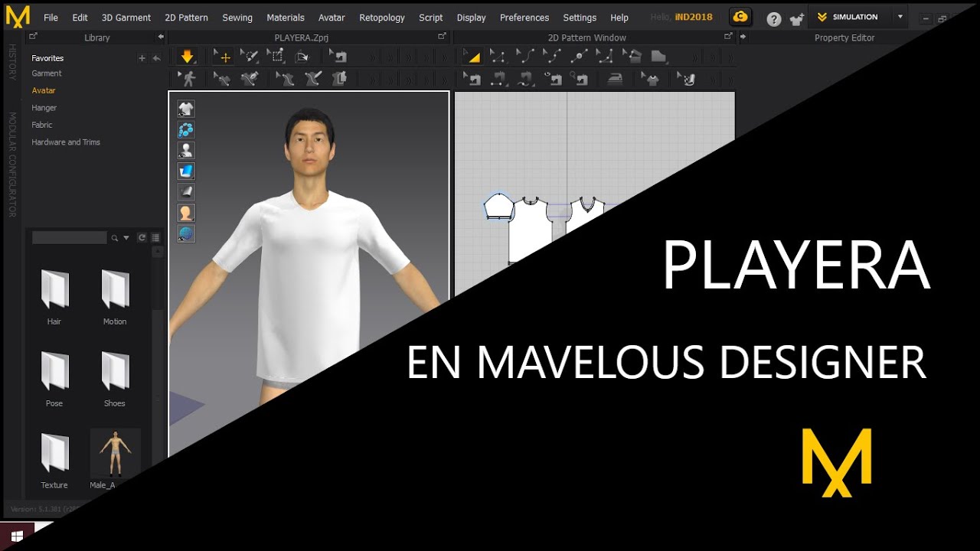Click the Library search magnifier icon
The width and height of the screenshot is (980, 551).
pyautogui.click(x=115, y=238)
